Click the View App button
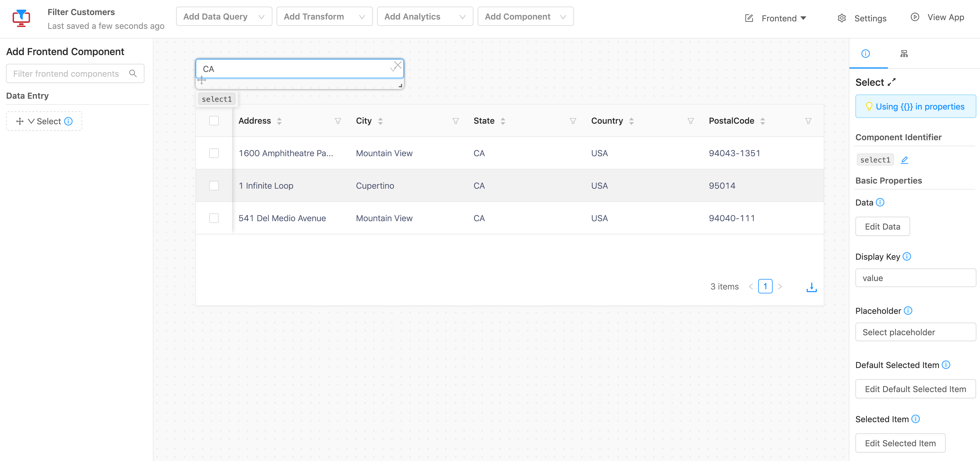 pos(937,17)
